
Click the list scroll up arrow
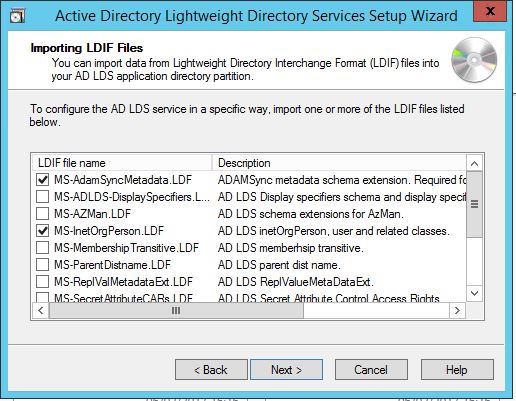tap(474, 163)
